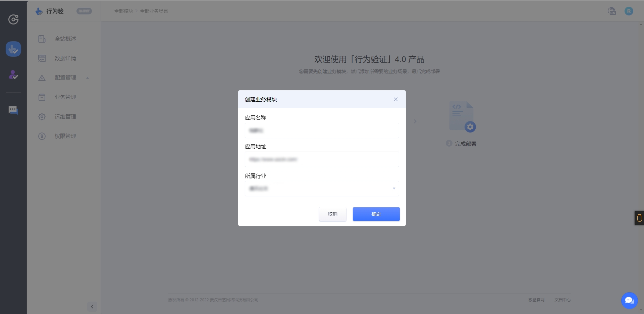
Task: Confirm with the 确定 button
Action: (x=376, y=214)
